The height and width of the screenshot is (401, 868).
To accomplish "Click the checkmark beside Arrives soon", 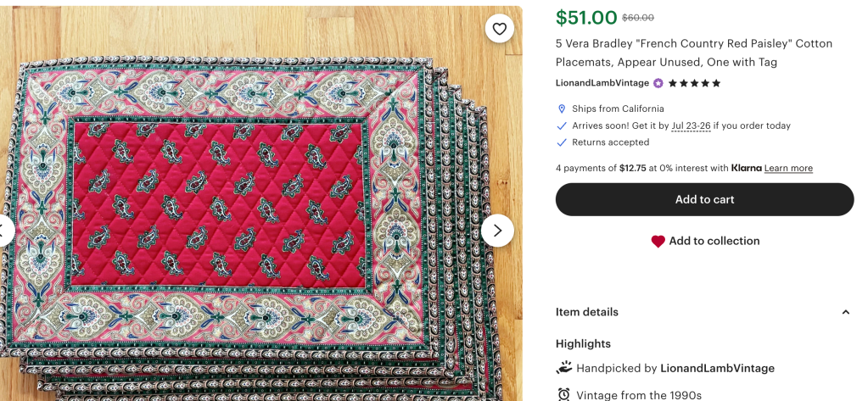I will click(562, 125).
